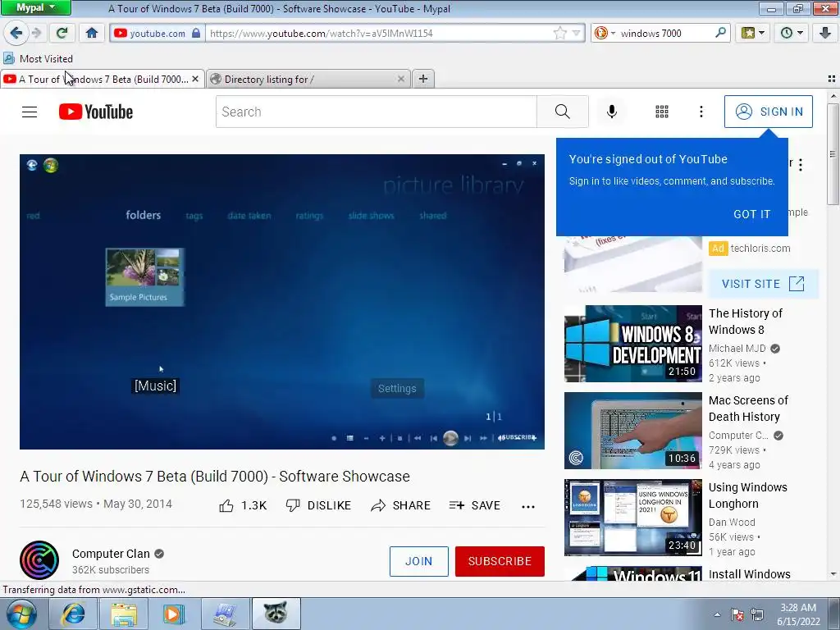Go back with the browser back arrow
Viewport: 840px width, 630px height.
coord(16,33)
